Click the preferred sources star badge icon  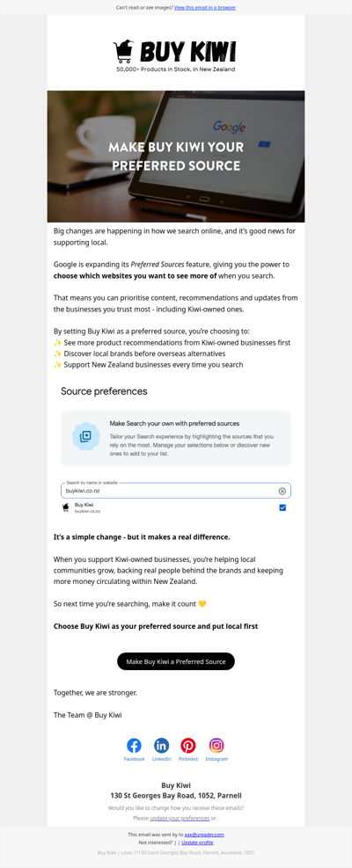(x=84, y=437)
